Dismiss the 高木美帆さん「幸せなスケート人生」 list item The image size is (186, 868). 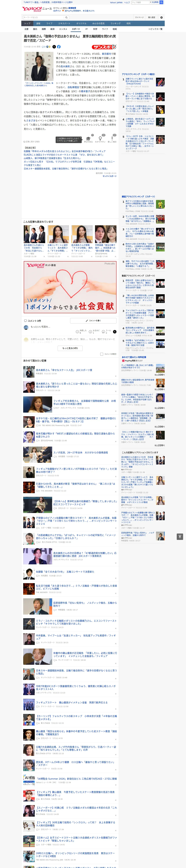[x=116, y=376]
